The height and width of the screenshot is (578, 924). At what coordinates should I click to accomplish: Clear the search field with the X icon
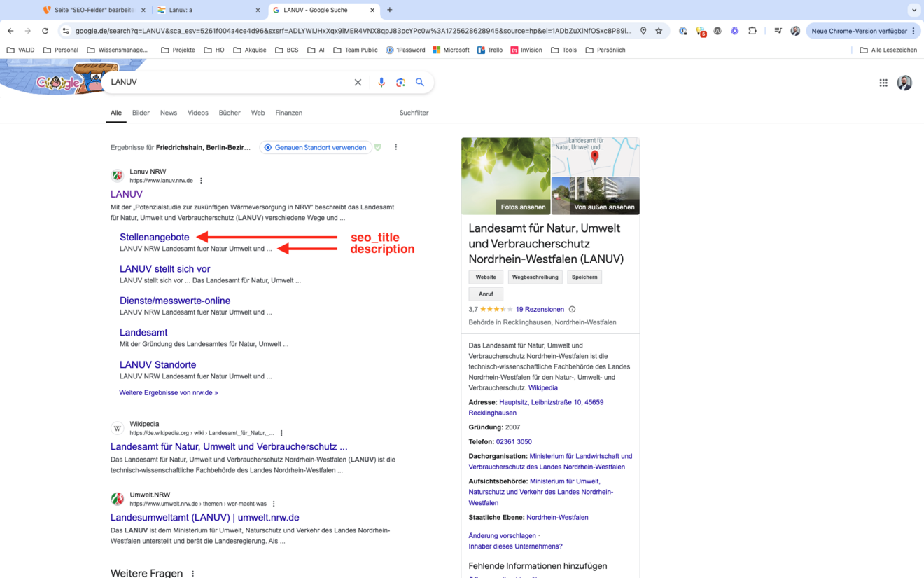358,82
